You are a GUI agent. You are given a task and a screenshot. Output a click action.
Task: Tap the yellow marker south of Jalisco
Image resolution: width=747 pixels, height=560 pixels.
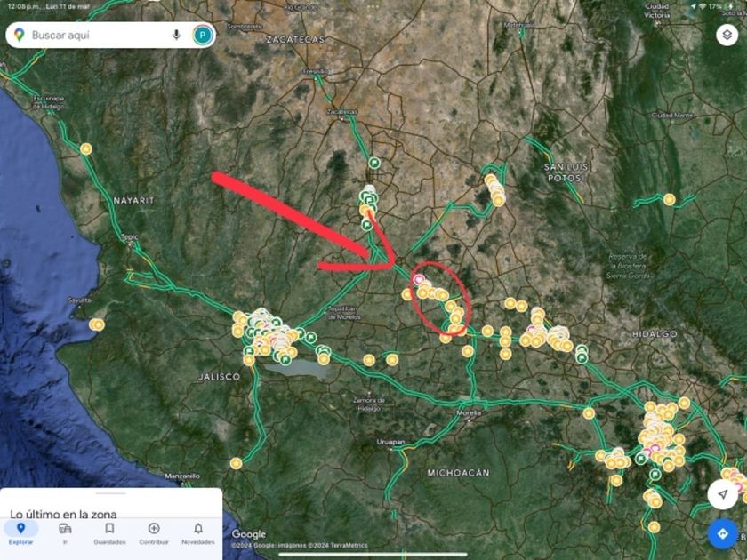(237, 463)
